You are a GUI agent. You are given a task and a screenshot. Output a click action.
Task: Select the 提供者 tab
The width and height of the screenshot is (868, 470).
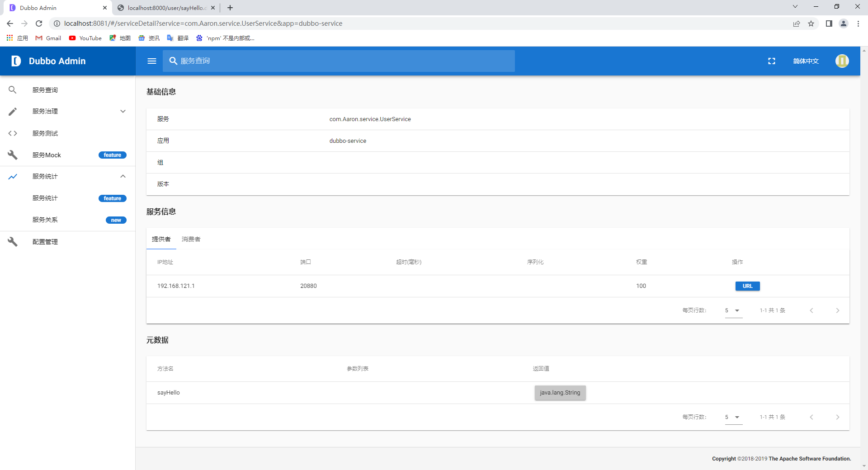tap(161, 239)
